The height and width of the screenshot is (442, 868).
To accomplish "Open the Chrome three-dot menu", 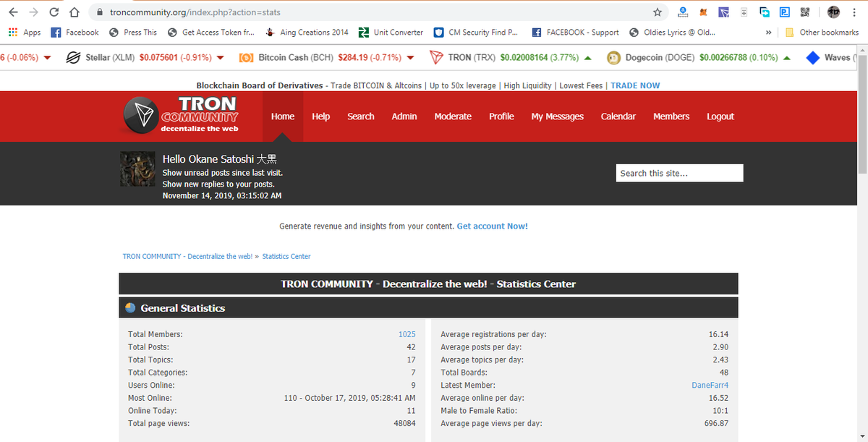I will point(854,12).
